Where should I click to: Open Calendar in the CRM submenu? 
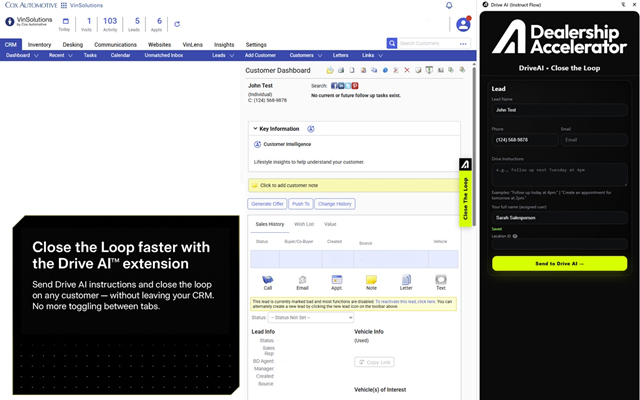120,55
